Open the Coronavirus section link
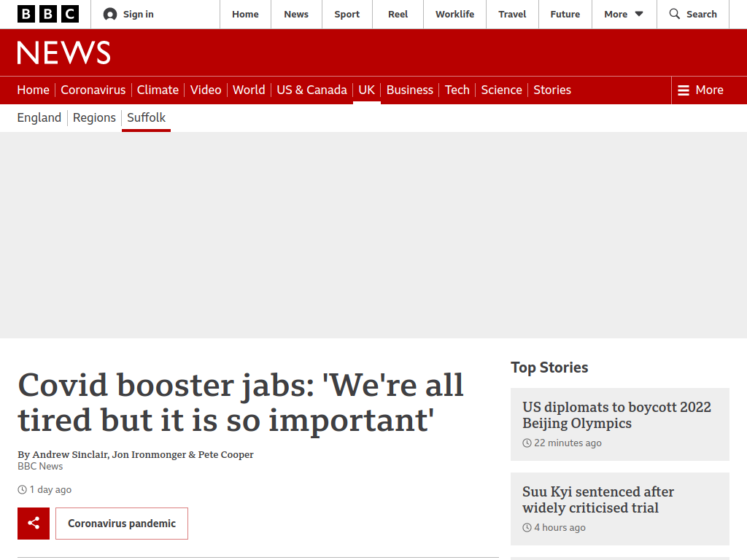Viewport: 747px width, 560px height. pyautogui.click(x=93, y=90)
